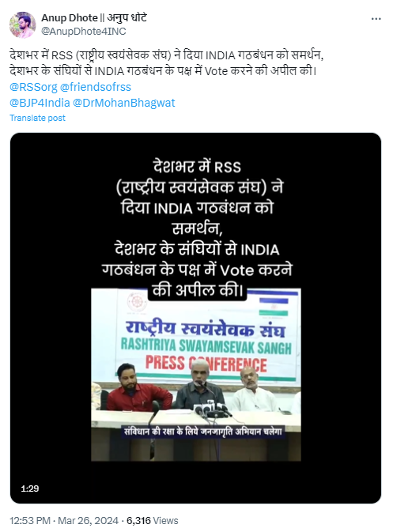393x532 pixels.
Task: Open the @RSSorg mention
Action: (33, 87)
